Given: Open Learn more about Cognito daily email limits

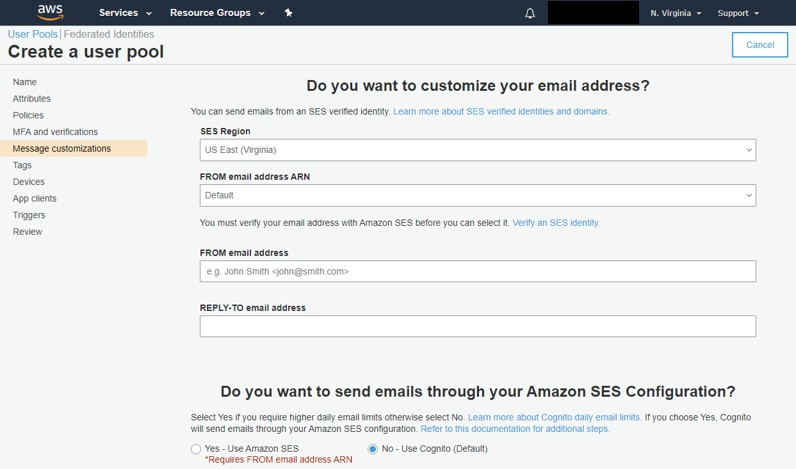Looking at the screenshot, I should (x=554, y=416).
